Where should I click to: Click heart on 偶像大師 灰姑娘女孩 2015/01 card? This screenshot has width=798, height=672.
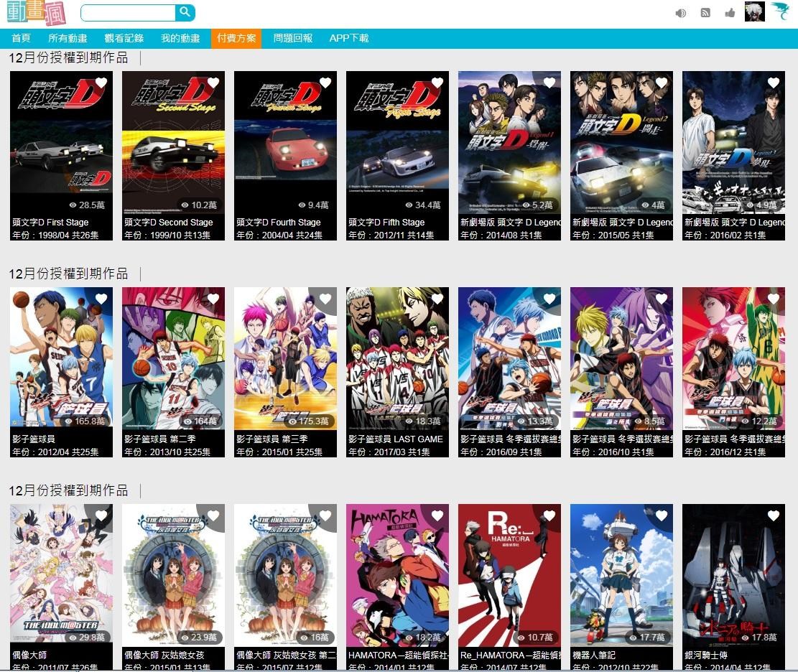(x=213, y=515)
